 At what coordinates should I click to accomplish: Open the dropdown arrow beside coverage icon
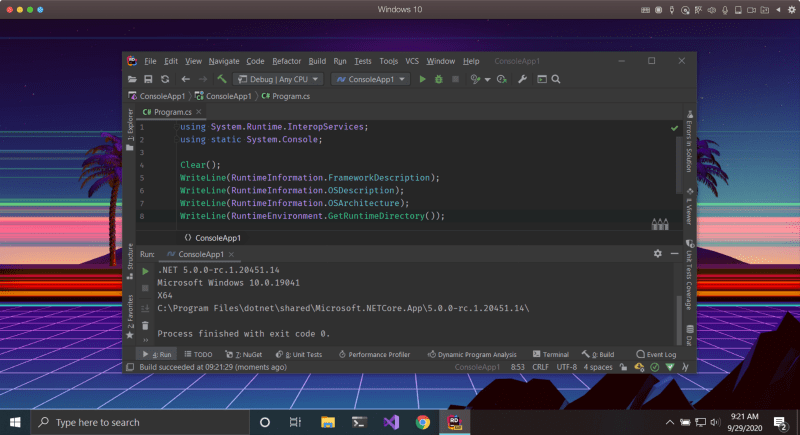click(x=487, y=80)
